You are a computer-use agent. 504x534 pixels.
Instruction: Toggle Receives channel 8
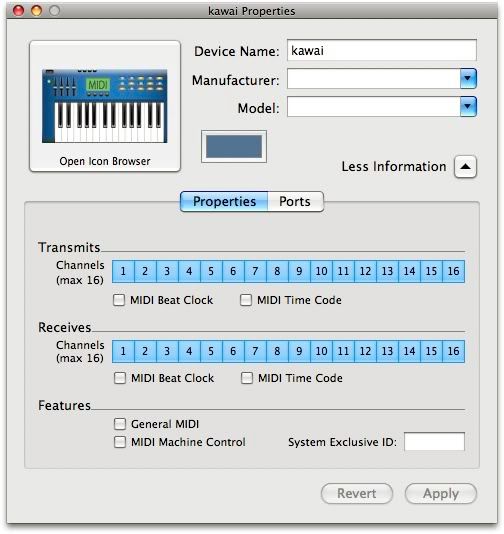(x=277, y=351)
